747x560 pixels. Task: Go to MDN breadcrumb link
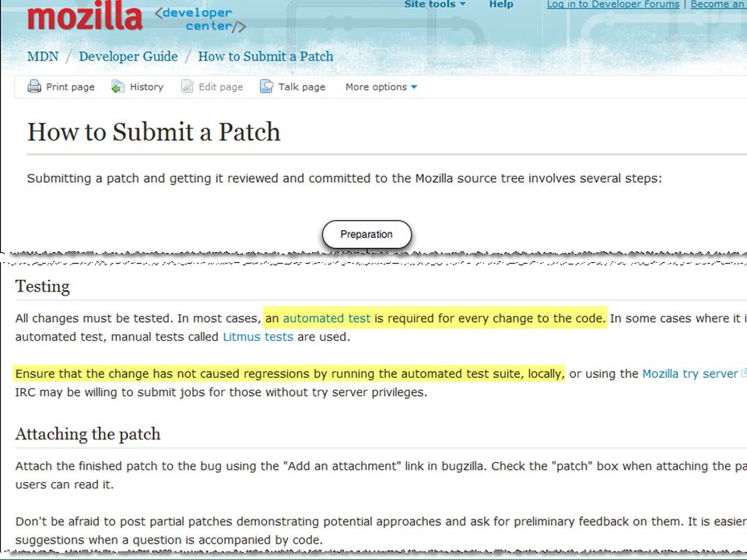click(x=43, y=56)
